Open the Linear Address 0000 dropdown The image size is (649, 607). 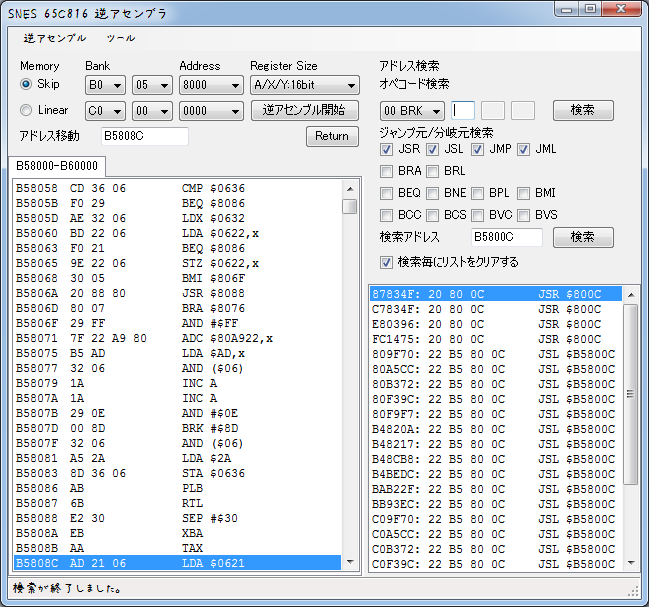click(x=211, y=111)
